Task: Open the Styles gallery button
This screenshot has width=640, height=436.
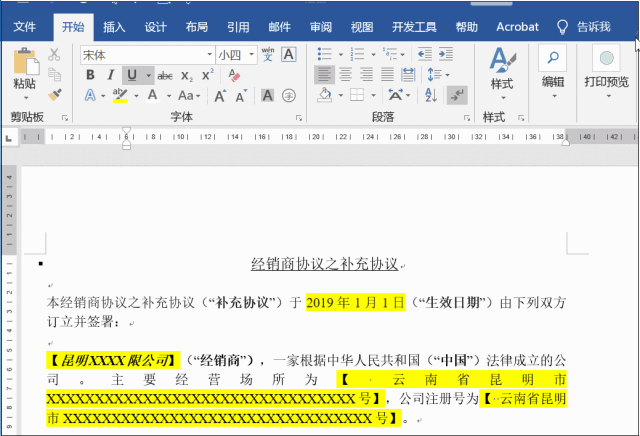Action: (502, 73)
